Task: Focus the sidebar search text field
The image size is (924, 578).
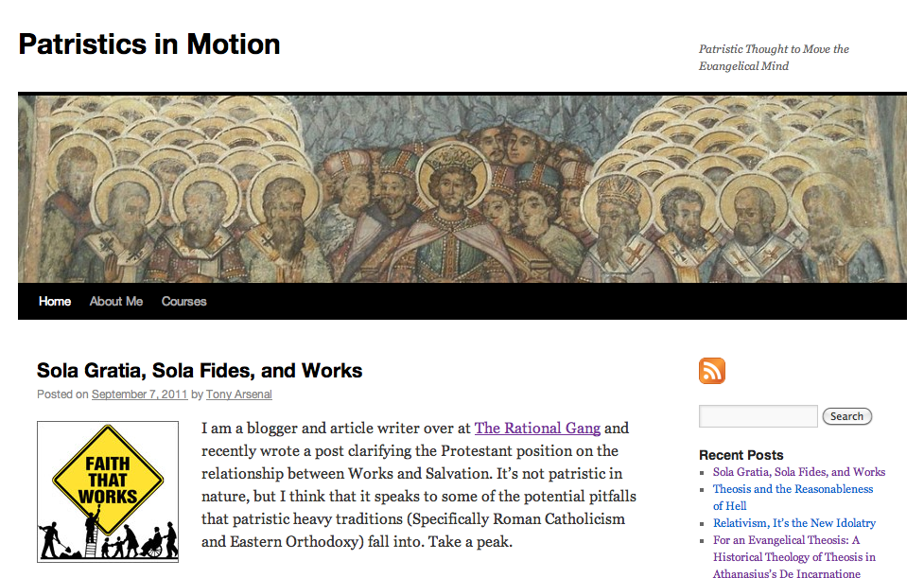Action: pos(758,416)
